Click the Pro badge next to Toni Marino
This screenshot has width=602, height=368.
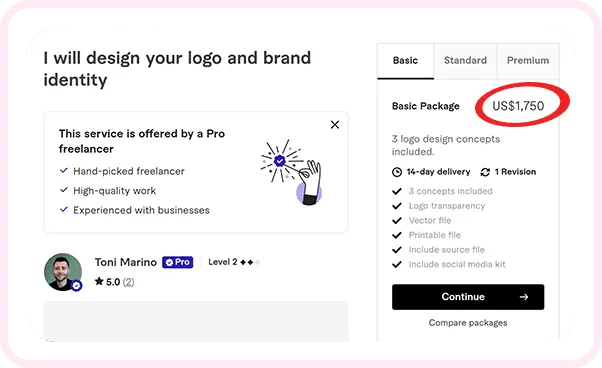[x=177, y=262]
